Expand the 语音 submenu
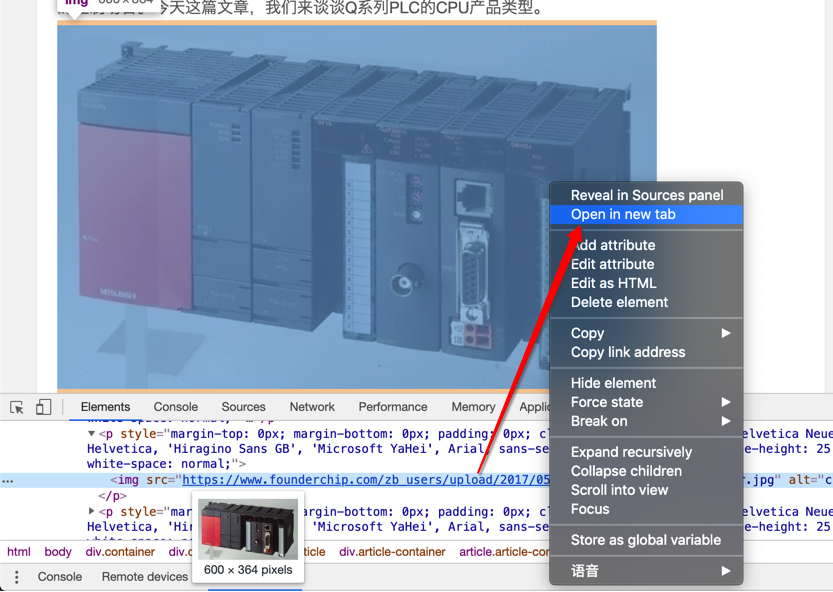Screen dimensions: 833x592 646,571
